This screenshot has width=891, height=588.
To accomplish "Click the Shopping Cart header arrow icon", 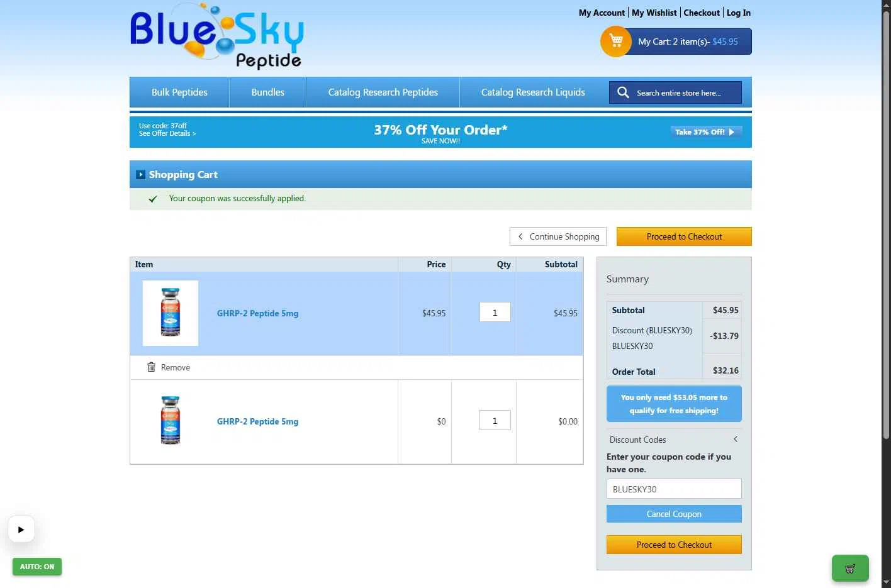I will click(x=141, y=175).
